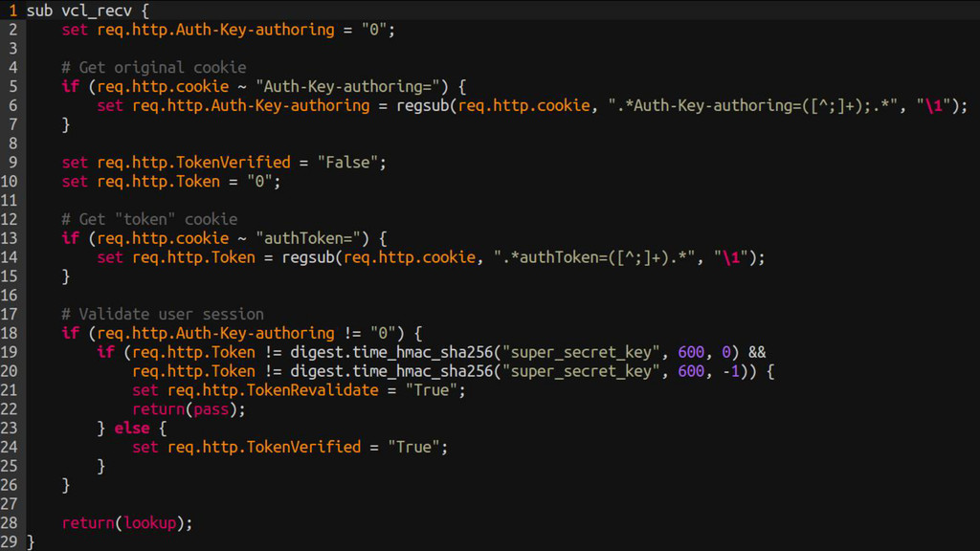The height and width of the screenshot is (551, 980).
Task: Click 'regsub' on line 6
Action: pyautogui.click(x=422, y=105)
